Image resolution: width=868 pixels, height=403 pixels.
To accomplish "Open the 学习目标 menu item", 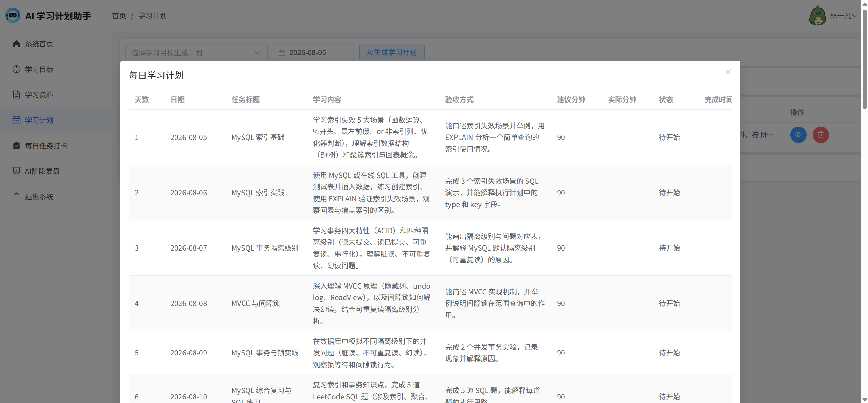I will [56, 69].
